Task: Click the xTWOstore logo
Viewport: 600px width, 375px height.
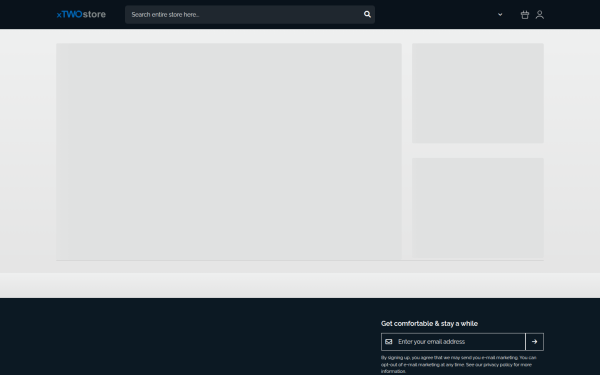Action: pyautogui.click(x=81, y=15)
